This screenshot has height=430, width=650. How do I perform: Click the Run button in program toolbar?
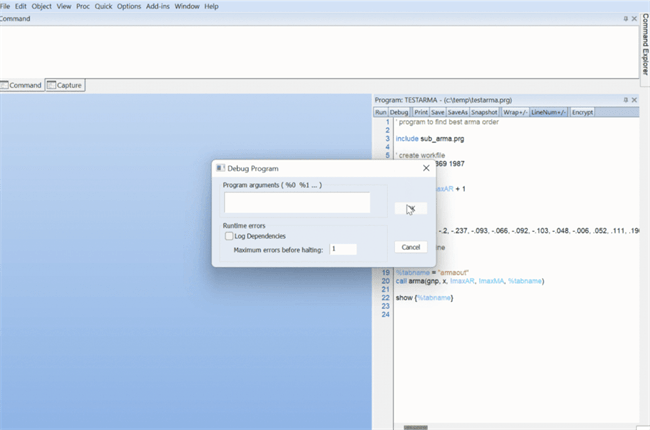click(381, 112)
